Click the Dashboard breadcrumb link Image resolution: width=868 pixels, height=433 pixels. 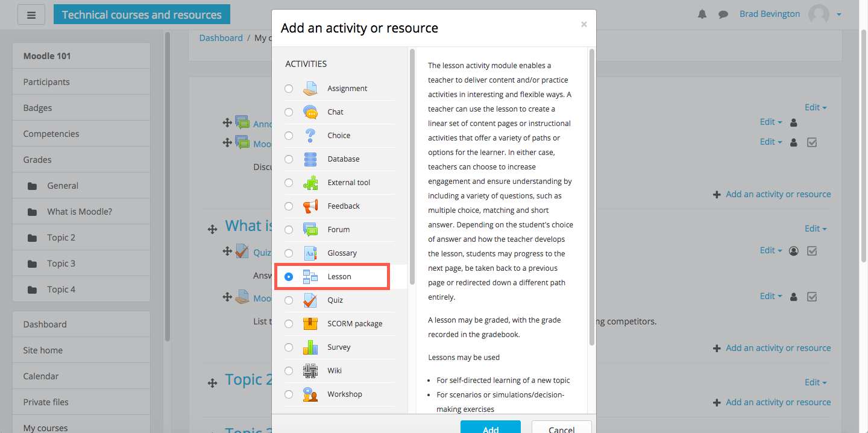221,38
